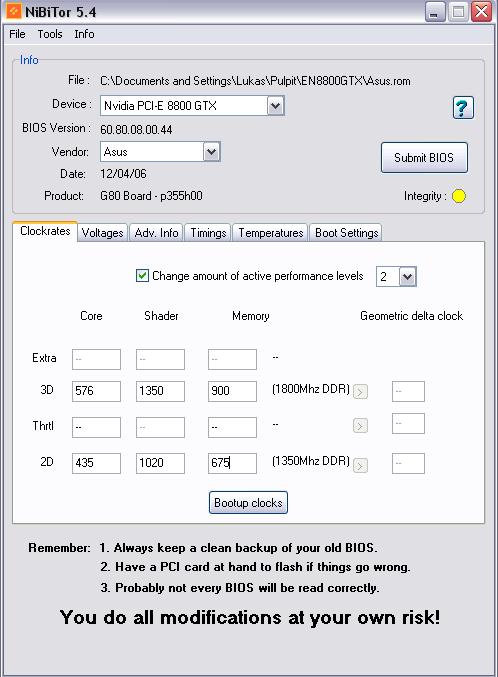Minimize the NiBiTor window
The image size is (498, 677).
[435, 12]
